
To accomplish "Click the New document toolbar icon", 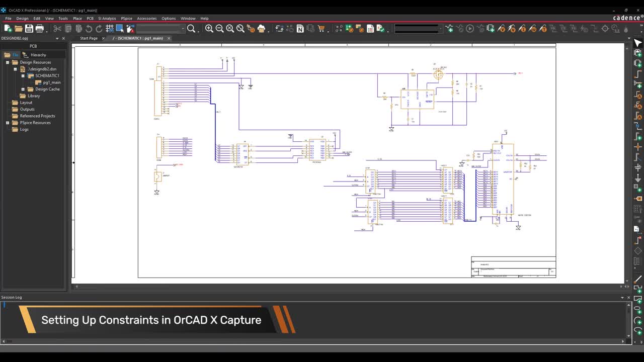I will click(x=8, y=29).
